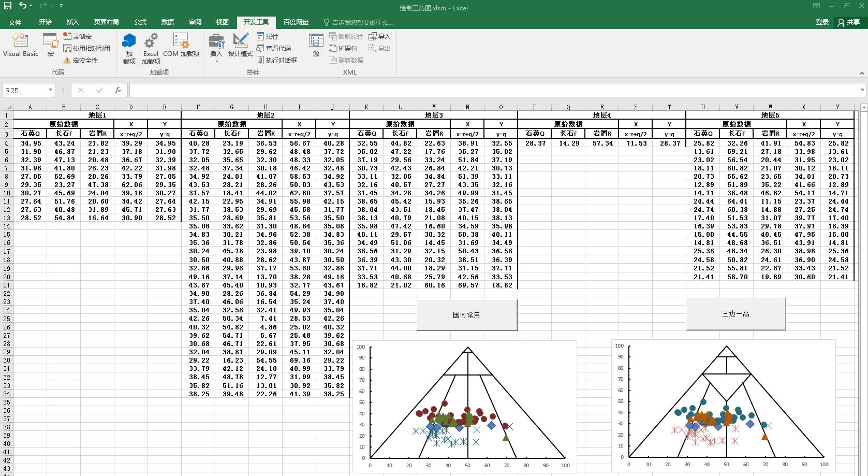868x476 pixels.
Task: Click the Save icon in the title bar
Action: 8,6
